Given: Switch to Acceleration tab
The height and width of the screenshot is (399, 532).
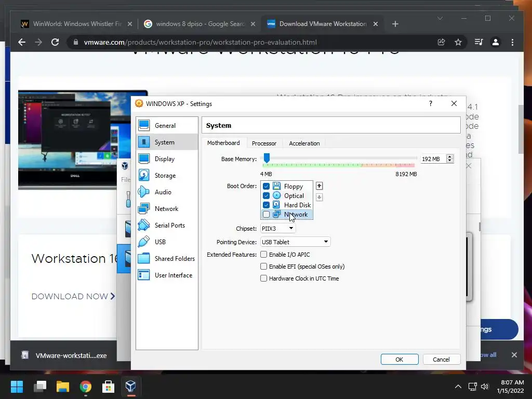Looking at the screenshot, I should pos(304,143).
